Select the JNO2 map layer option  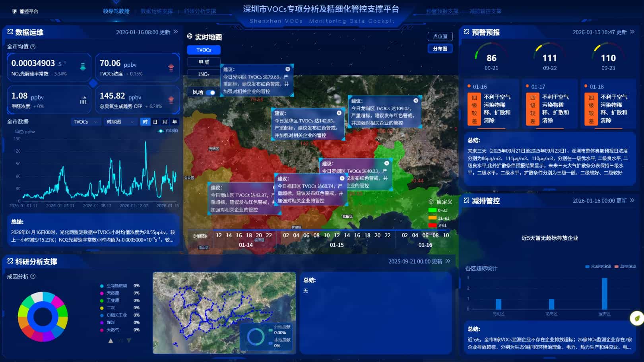[204, 74]
